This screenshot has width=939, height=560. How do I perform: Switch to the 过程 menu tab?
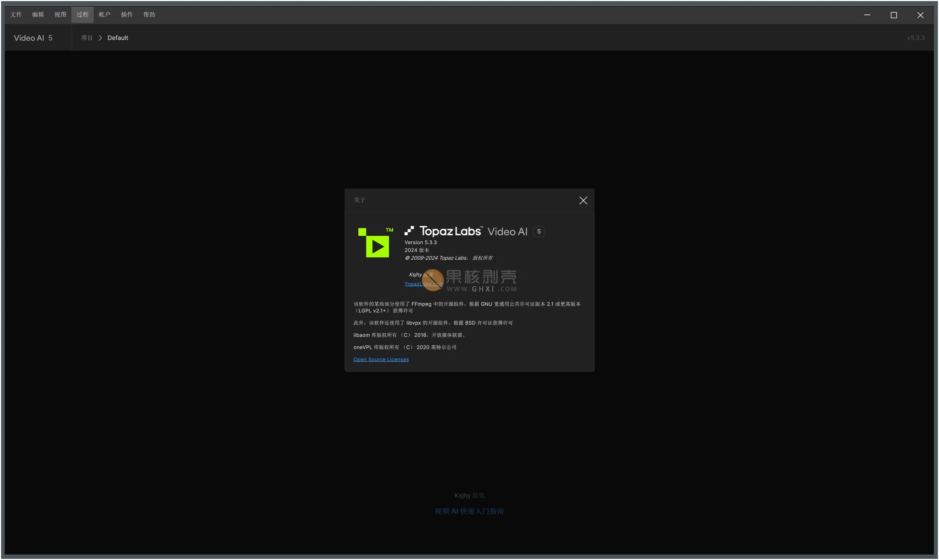click(x=82, y=14)
